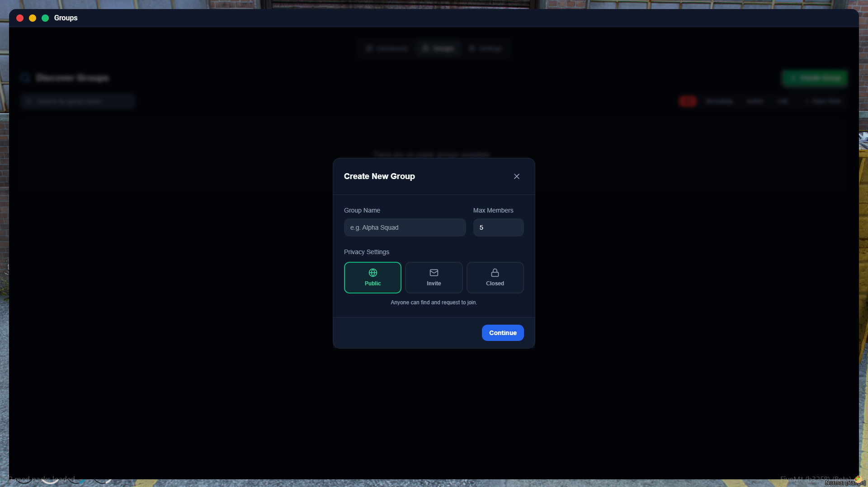Focus the Group Name input field
The height and width of the screenshot is (487, 868).
[405, 227]
